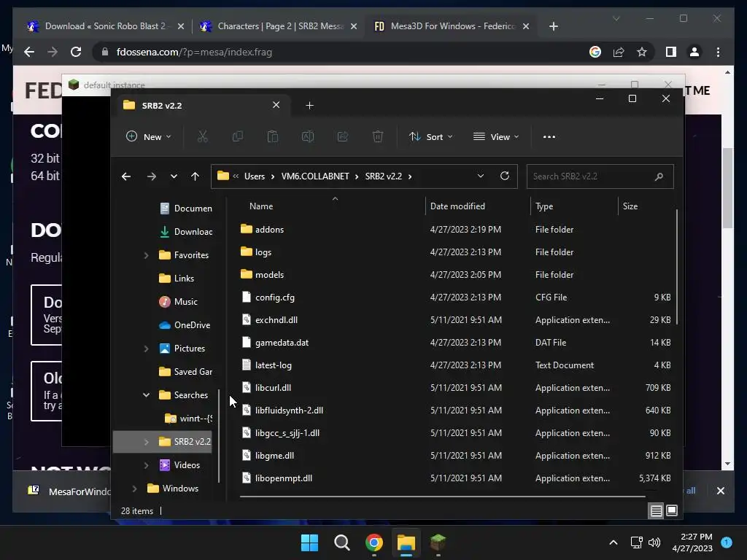The width and height of the screenshot is (747, 560).
Task: Expand address bar history dropdown
Action: (x=481, y=176)
